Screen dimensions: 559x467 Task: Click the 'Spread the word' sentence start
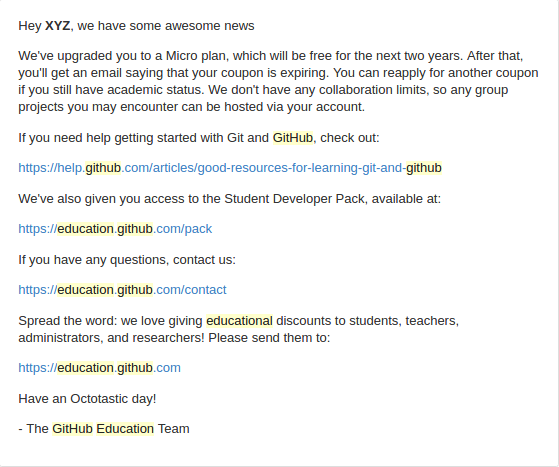click(x=67, y=321)
